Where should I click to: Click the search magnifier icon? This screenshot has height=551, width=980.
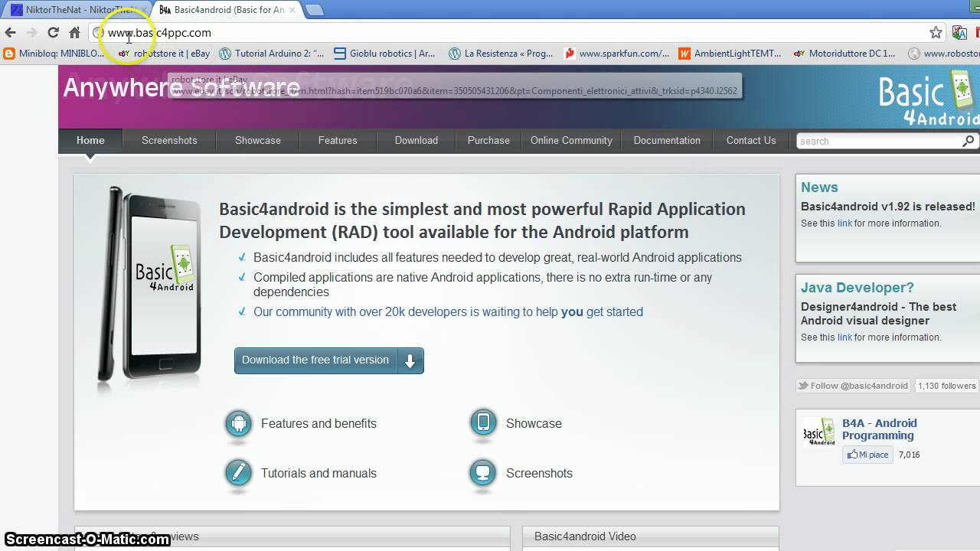click(969, 141)
